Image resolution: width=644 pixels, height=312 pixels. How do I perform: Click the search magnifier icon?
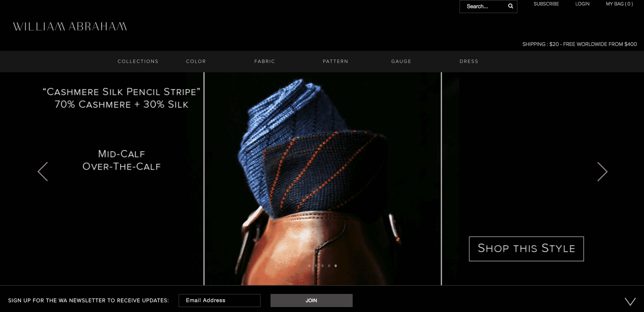[510, 6]
